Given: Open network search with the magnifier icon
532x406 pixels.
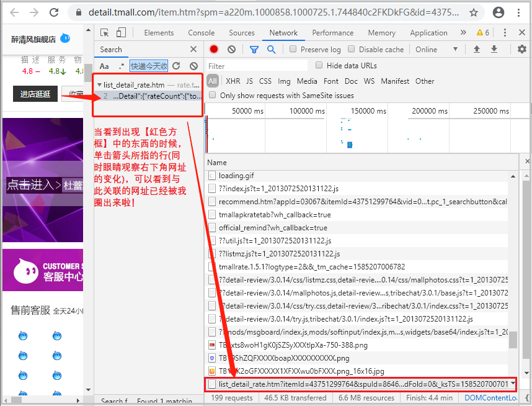Looking at the screenshot, I should click(271, 50).
